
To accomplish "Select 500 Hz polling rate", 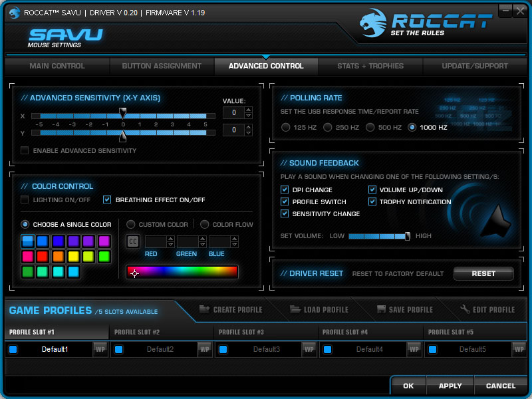I will (370, 127).
